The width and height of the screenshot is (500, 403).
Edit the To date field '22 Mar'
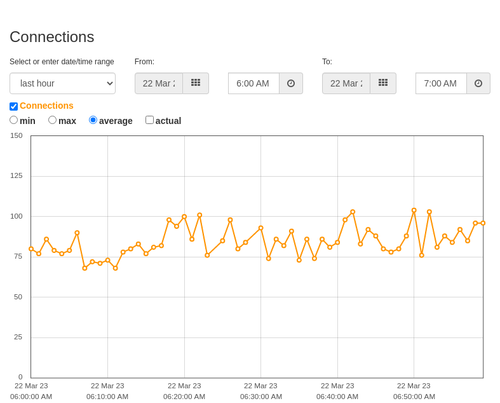346,83
